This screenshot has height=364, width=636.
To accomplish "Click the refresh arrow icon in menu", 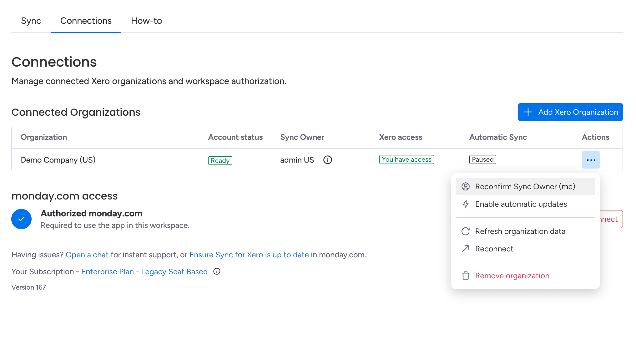I will pyautogui.click(x=466, y=231).
